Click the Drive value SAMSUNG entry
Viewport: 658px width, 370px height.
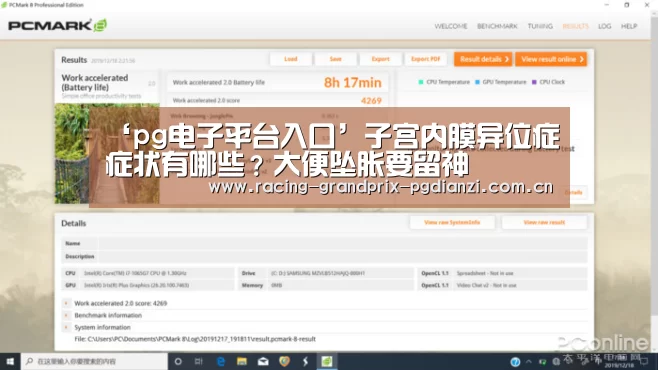pos(318,273)
